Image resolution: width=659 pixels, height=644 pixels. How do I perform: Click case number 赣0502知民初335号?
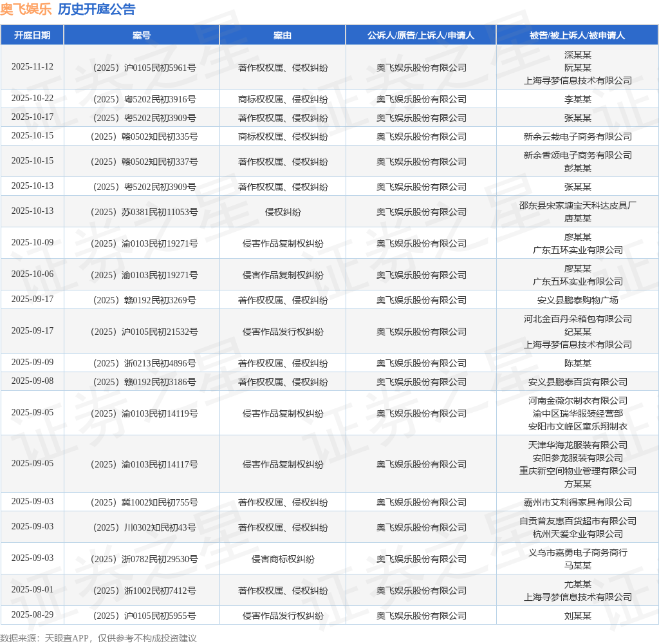(x=144, y=137)
